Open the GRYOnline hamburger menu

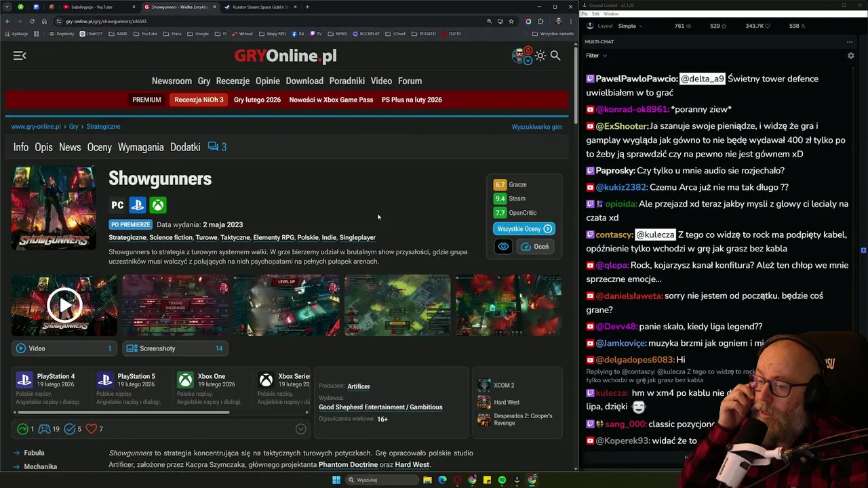[20, 56]
